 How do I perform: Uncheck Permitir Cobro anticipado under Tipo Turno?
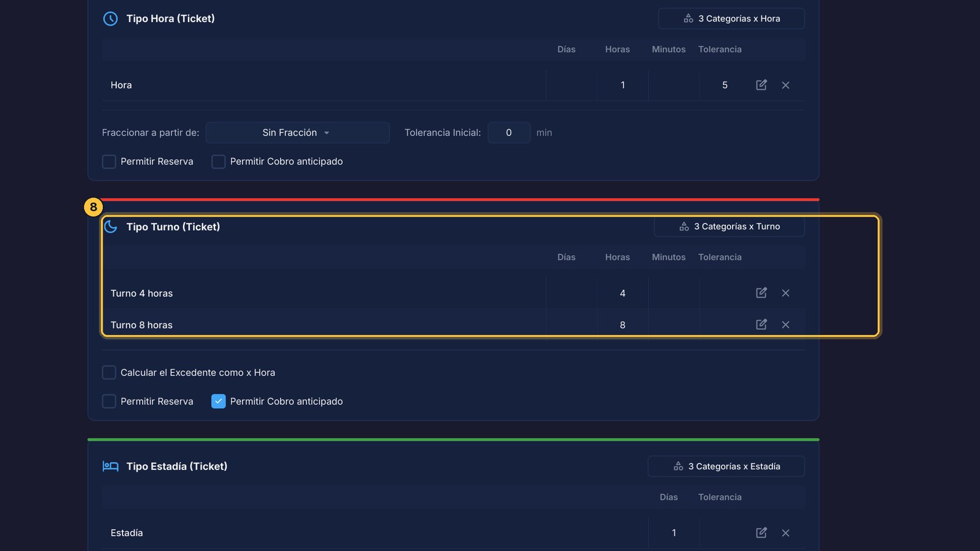point(219,402)
